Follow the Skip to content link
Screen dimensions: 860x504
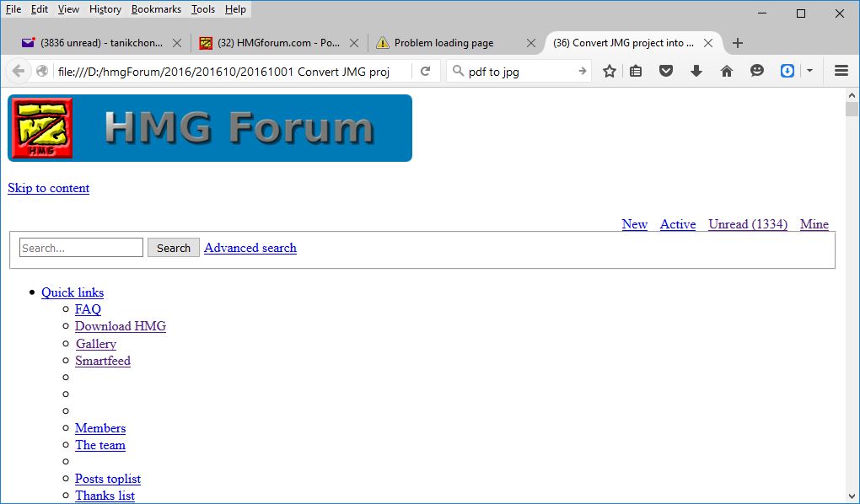pos(48,188)
